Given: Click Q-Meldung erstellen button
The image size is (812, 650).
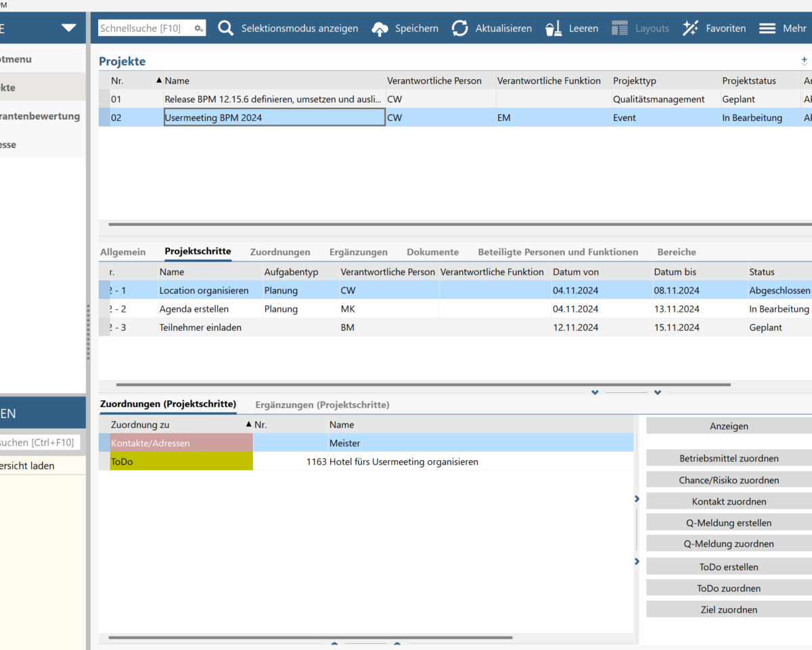Looking at the screenshot, I should click(729, 523).
